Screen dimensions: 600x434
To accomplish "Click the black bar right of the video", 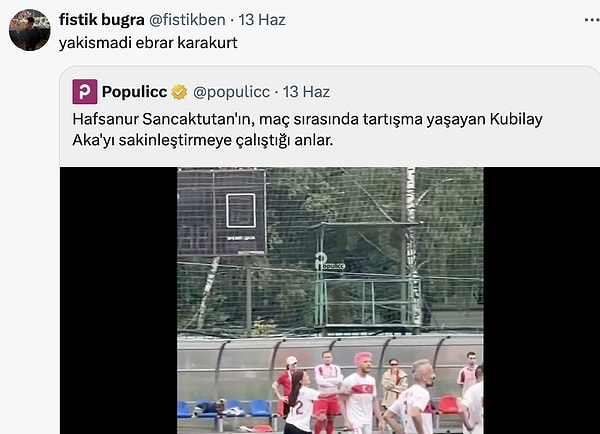I will (x=541, y=300).
